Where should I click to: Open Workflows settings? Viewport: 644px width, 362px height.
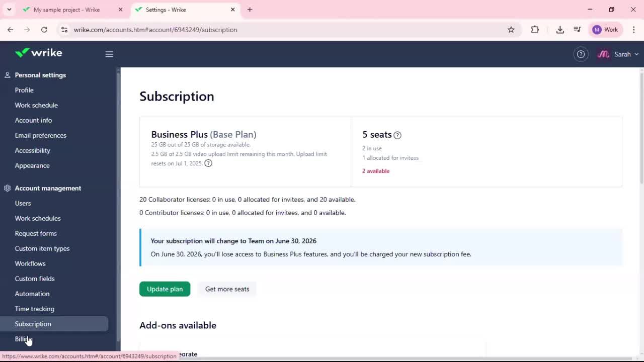(30, 263)
